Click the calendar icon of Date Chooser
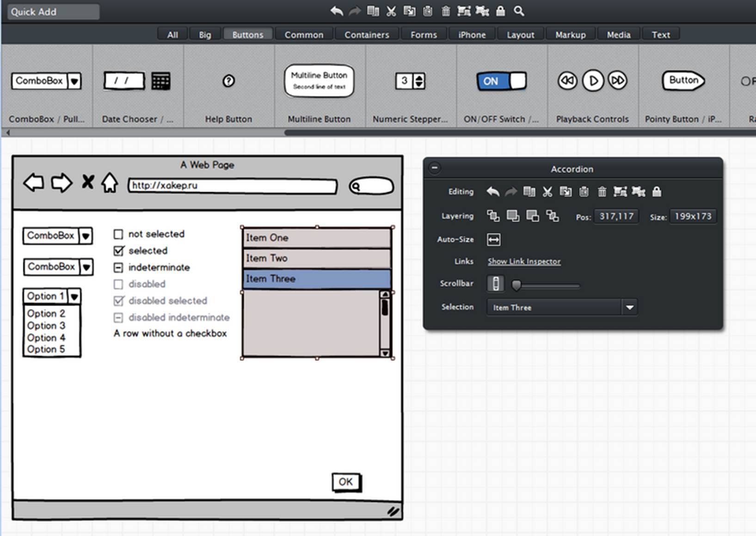756x536 pixels. pyautogui.click(x=160, y=81)
